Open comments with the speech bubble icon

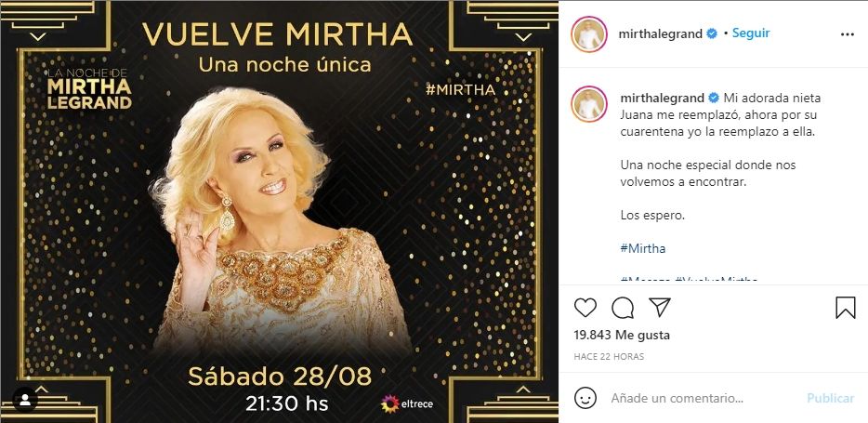[x=623, y=308]
